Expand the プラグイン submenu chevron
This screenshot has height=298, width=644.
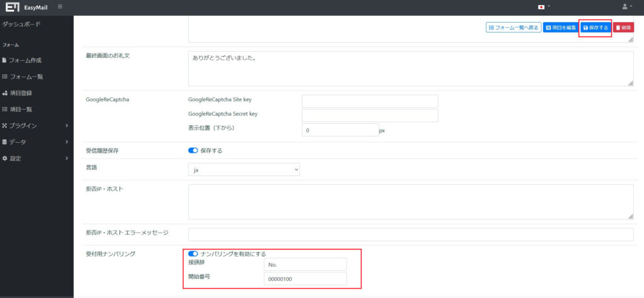click(x=67, y=126)
